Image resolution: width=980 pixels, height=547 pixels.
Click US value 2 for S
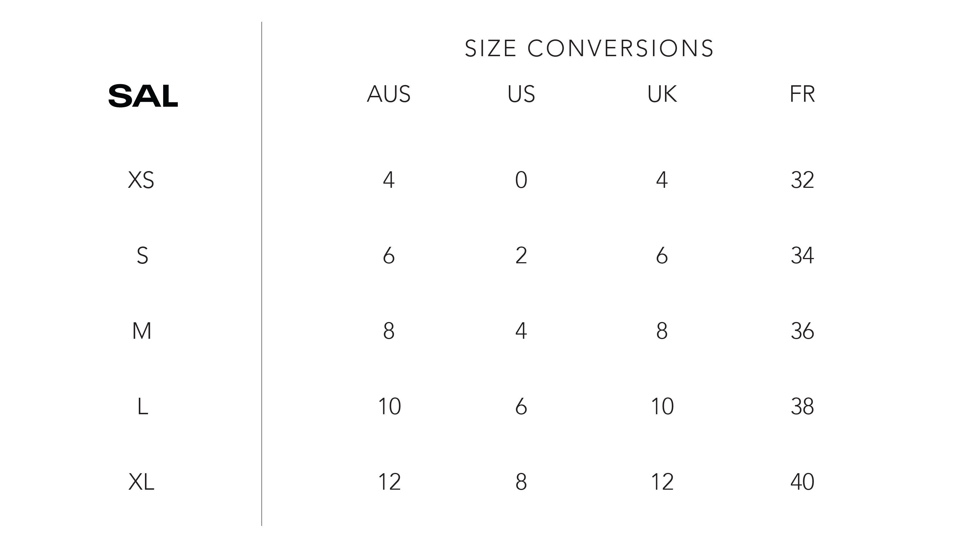[521, 255]
